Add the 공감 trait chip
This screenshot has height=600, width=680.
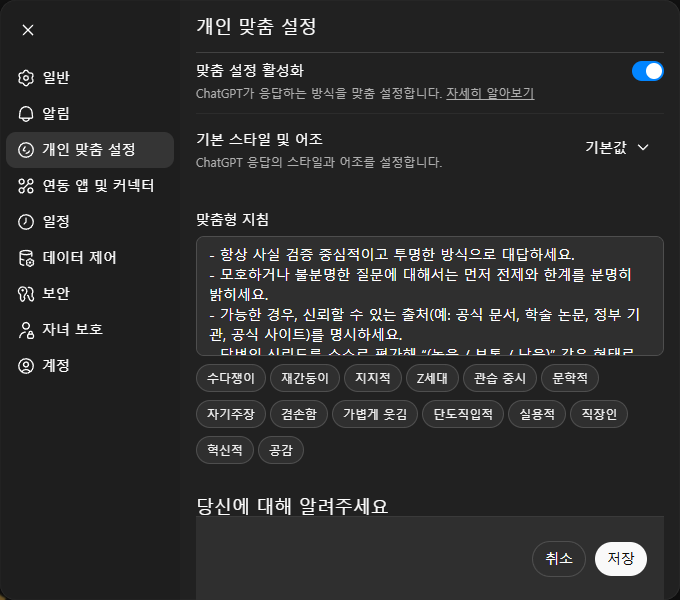pyautogui.click(x=281, y=450)
